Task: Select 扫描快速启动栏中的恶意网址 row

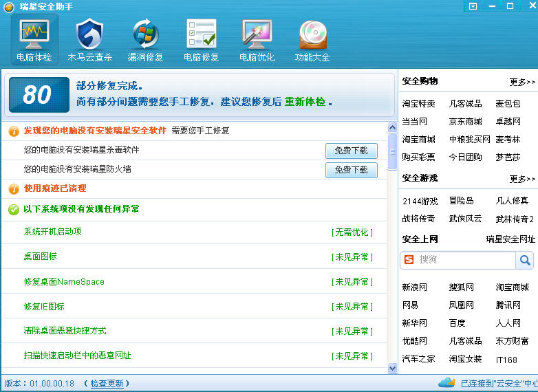Action: pyautogui.click(x=194, y=356)
